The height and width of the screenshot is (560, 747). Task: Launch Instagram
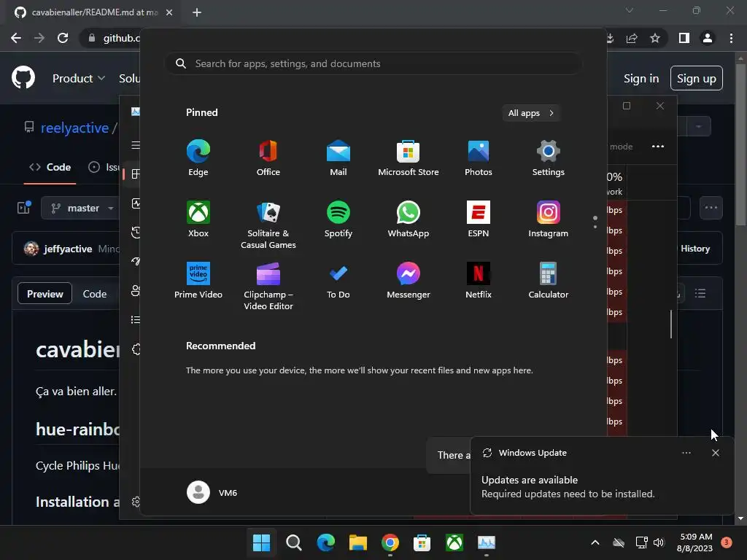coord(549,219)
